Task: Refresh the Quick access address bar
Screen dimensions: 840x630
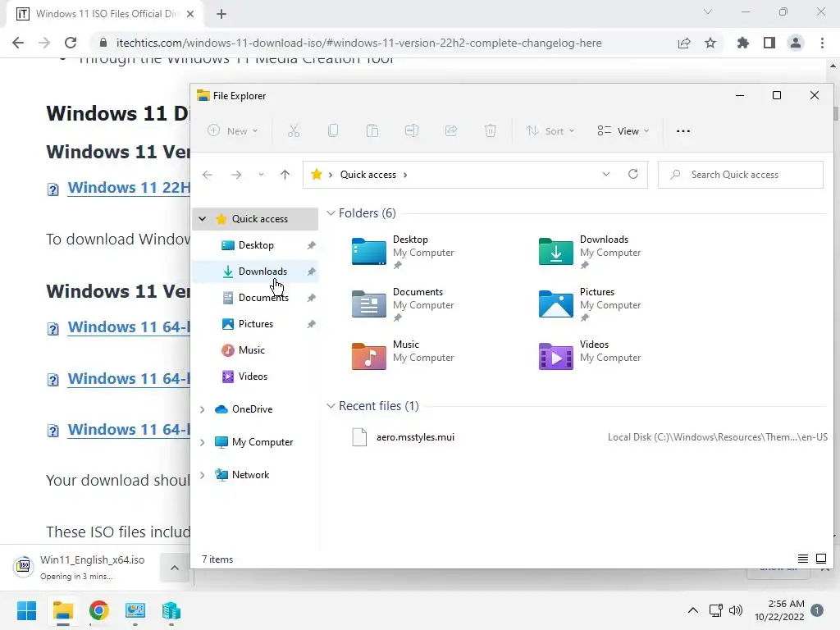Action: click(x=633, y=174)
